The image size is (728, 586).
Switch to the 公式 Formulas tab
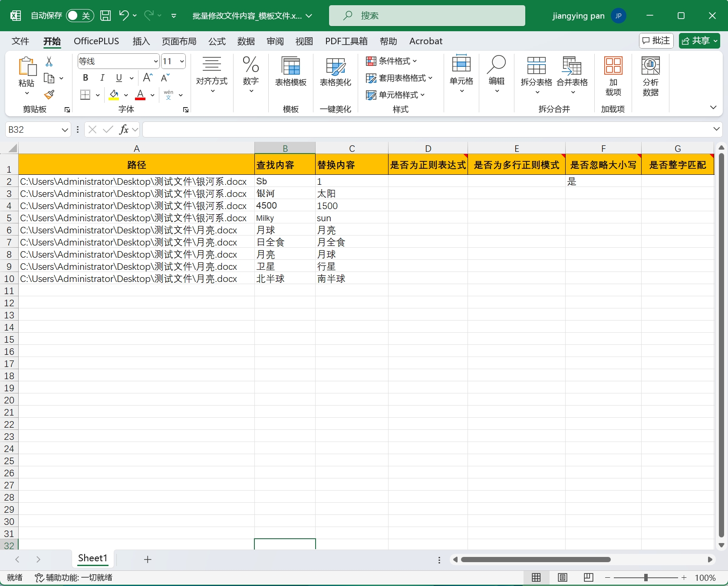click(x=217, y=41)
